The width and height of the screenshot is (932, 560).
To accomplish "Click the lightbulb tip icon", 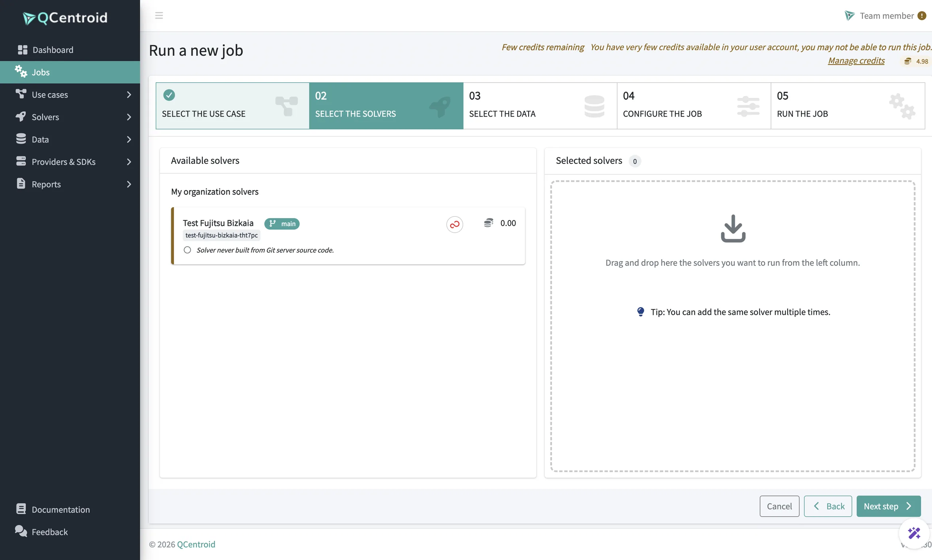I will 640,312.
